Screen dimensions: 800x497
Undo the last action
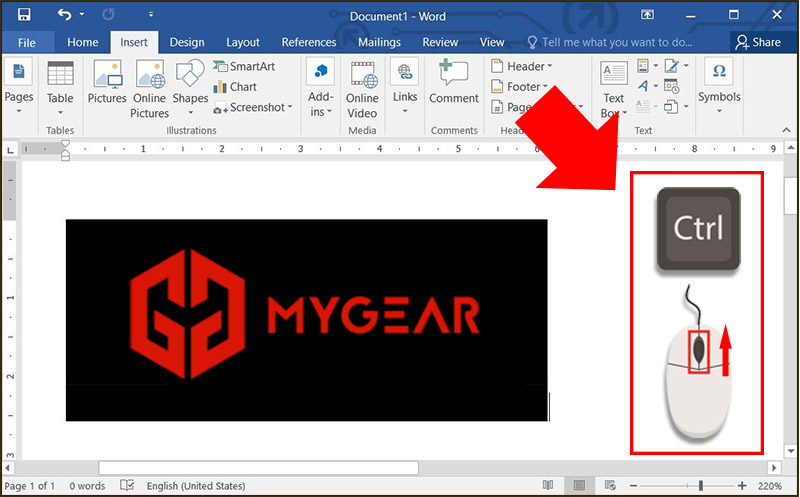[x=64, y=15]
